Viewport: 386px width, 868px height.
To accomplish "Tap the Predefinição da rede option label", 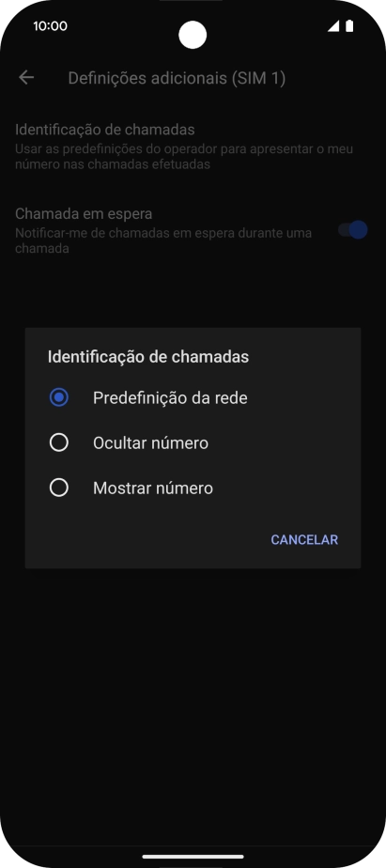I will click(170, 398).
